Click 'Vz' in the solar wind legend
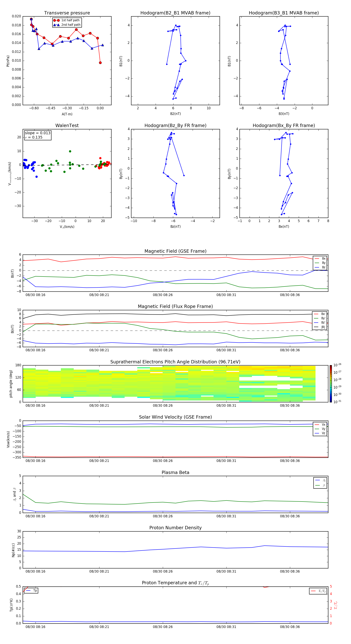The width and height of the screenshot is (351, 644). [x=324, y=433]
